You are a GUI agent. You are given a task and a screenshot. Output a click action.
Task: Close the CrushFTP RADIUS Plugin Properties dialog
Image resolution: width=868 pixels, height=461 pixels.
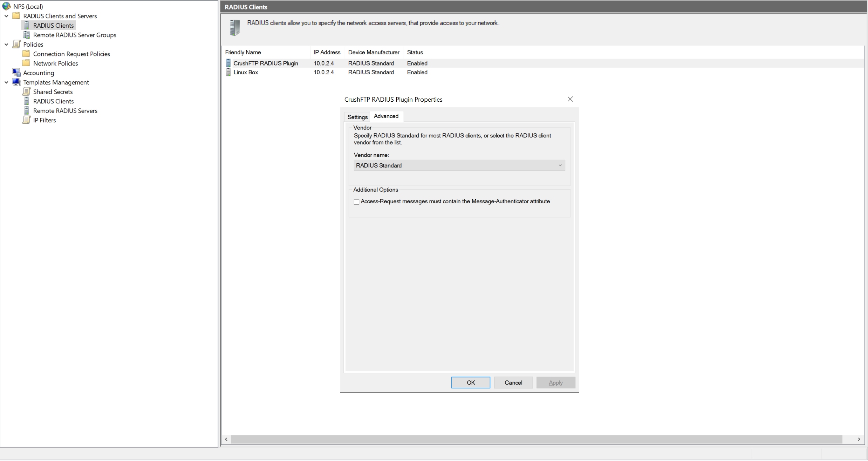(570, 99)
